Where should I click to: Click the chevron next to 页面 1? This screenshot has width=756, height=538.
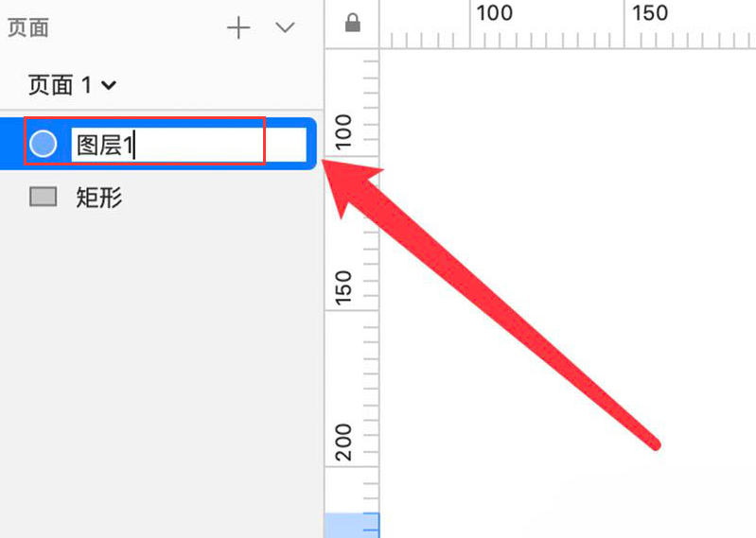tap(109, 86)
